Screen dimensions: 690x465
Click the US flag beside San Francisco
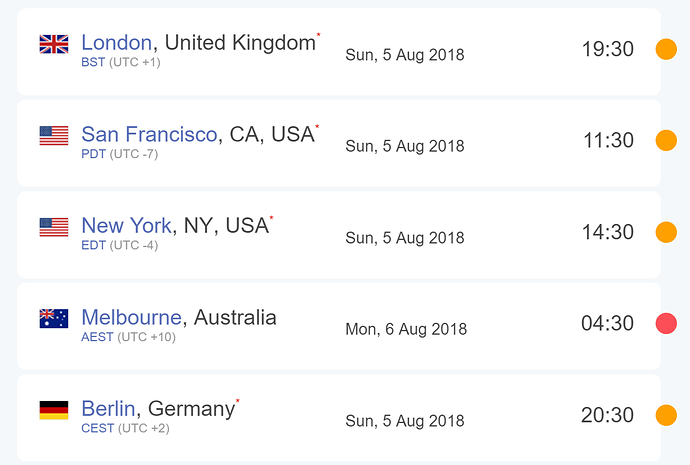pos(53,136)
